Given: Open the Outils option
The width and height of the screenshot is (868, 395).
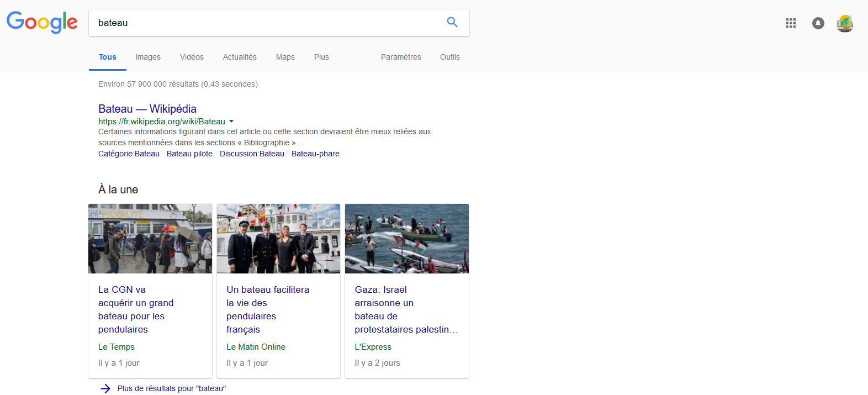Looking at the screenshot, I should click(450, 57).
